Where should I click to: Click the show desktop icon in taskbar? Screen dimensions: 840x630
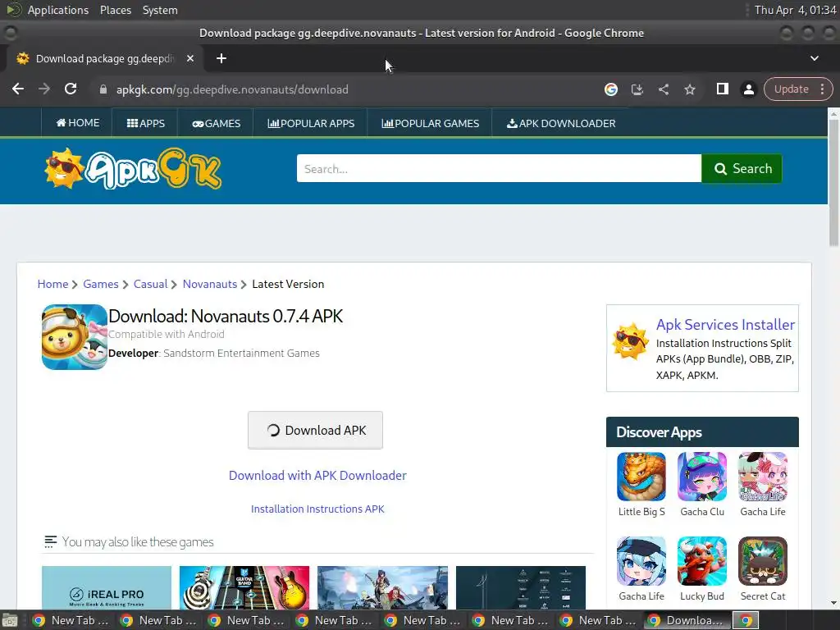coord(10,620)
